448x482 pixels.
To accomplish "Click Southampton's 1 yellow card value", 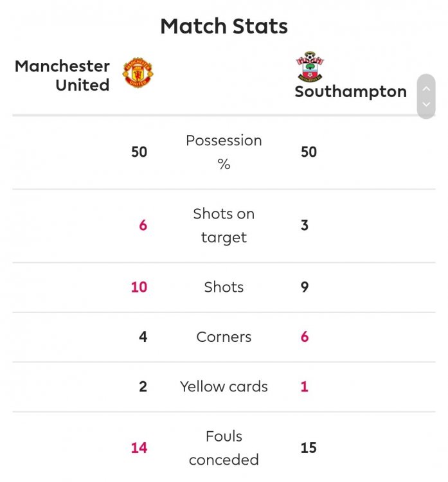I will 305,387.
